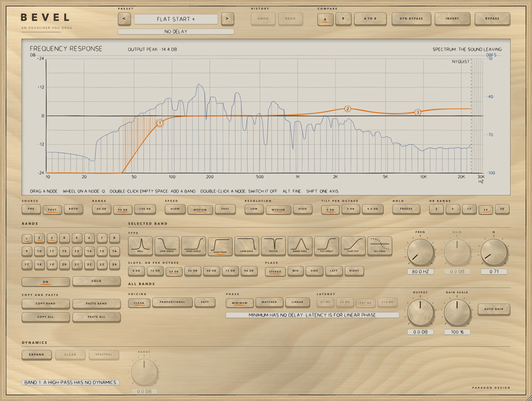Enable the BYPASS button
The height and width of the screenshot is (401, 532).
point(492,19)
